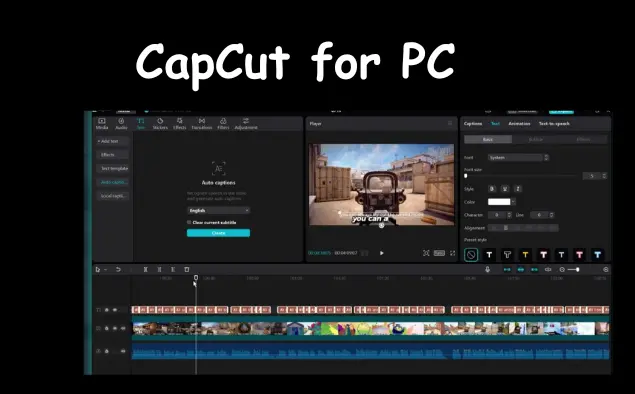Lock the audio track
This screenshot has width=635, height=394.
(x=107, y=351)
